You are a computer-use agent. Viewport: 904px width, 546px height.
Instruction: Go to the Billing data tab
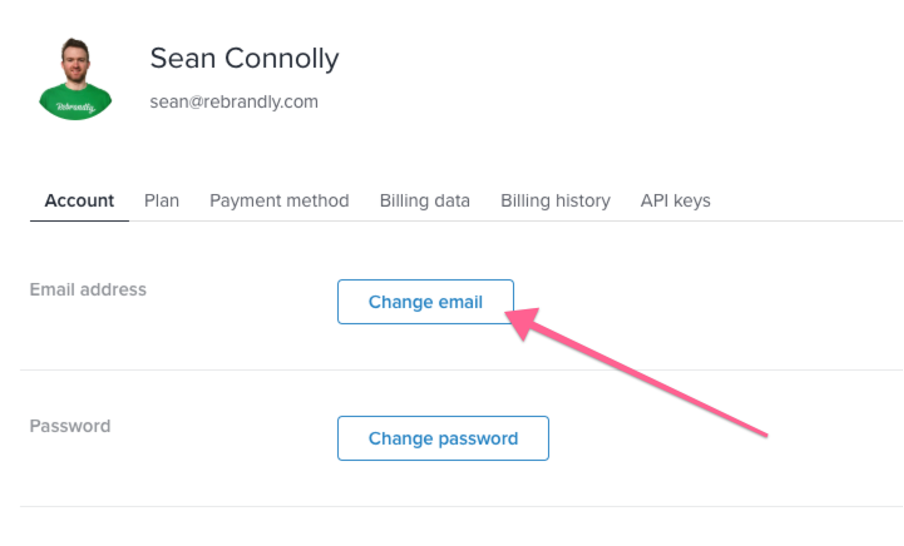pos(424,201)
